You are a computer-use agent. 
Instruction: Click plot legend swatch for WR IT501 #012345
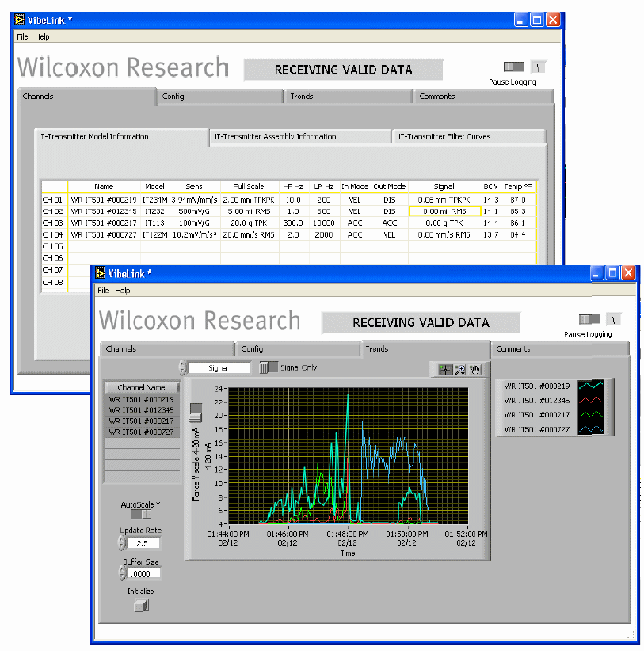click(x=596, y=400)
